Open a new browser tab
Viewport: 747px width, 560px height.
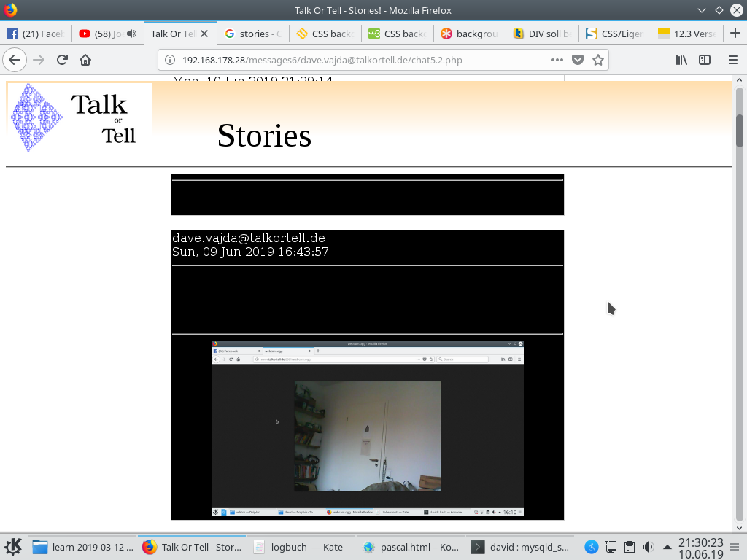pyautogui.click(x=735, y=34)
